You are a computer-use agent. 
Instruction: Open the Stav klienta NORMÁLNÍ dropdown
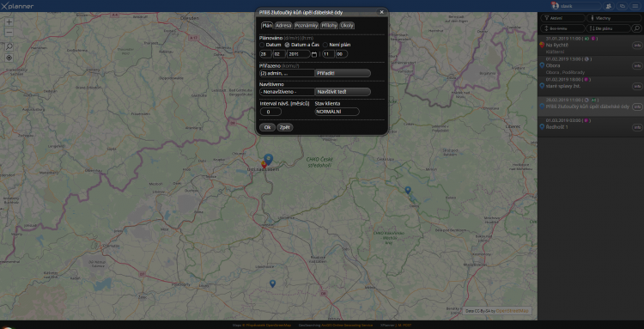click(337, 112)
